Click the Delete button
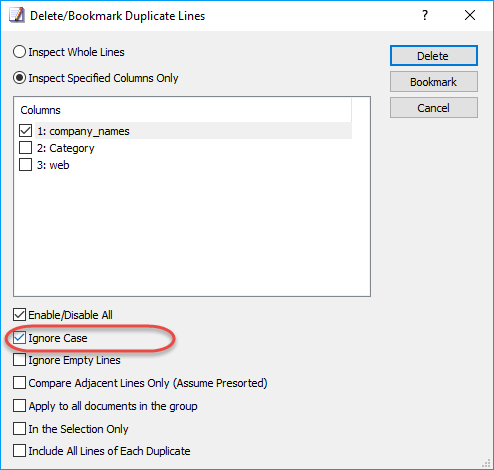The height and width of the screenshot is (470, 494). click(x=434, y=56)
